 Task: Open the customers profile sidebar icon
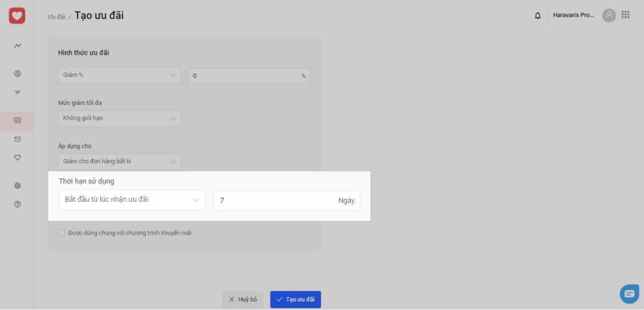tap(17, 74)
